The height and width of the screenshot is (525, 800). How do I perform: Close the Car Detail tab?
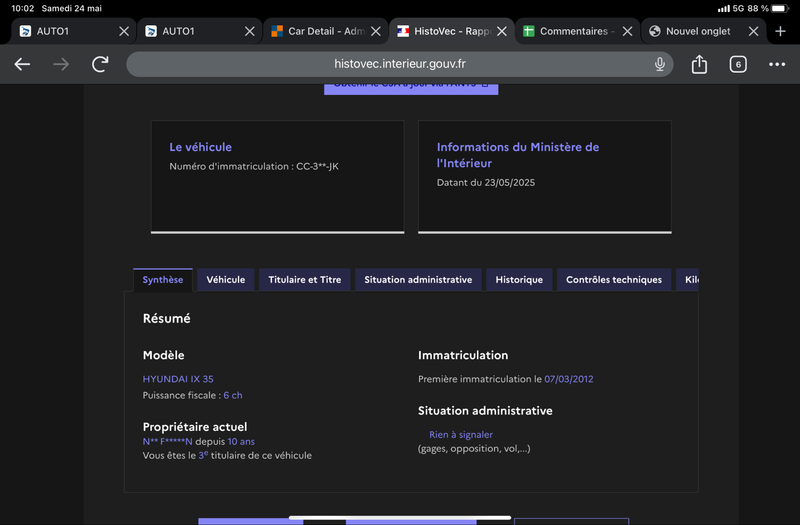[x=376, y=31]
